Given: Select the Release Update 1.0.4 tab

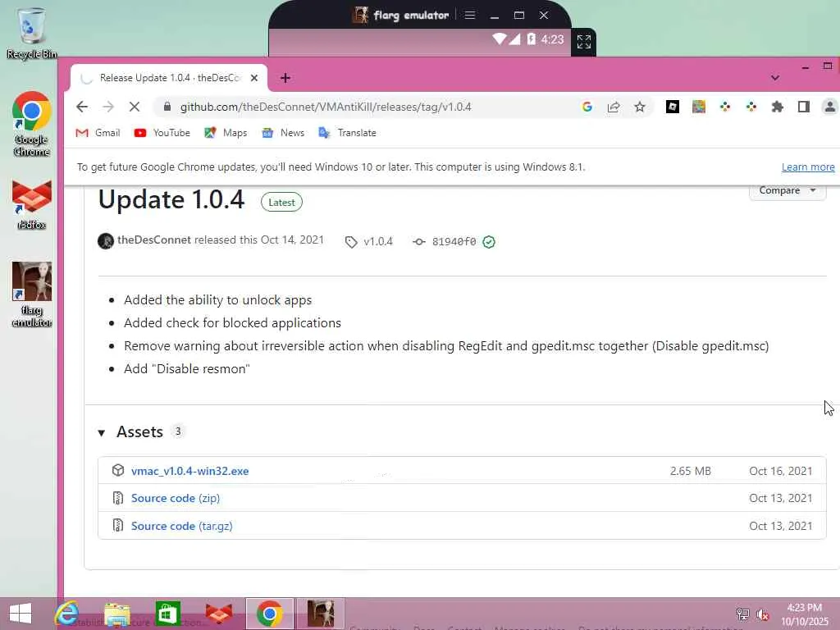Looking at the screenshot, I should [169, 78].
